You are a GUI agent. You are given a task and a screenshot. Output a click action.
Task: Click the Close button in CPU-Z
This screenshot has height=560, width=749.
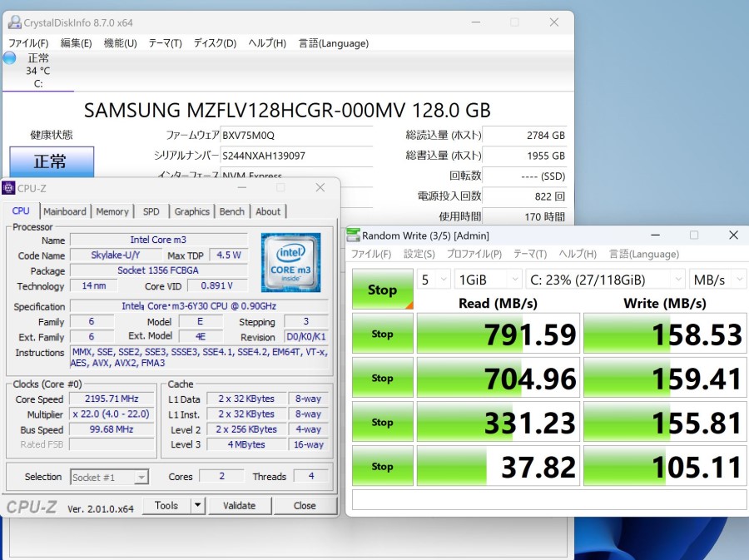(305, 505)
